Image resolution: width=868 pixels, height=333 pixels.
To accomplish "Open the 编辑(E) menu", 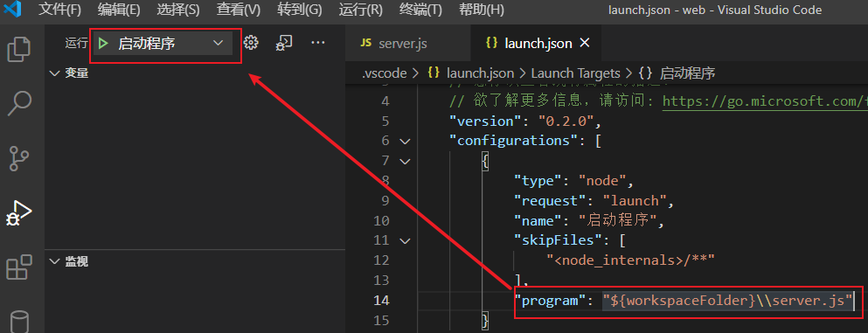I will point(119,10).
